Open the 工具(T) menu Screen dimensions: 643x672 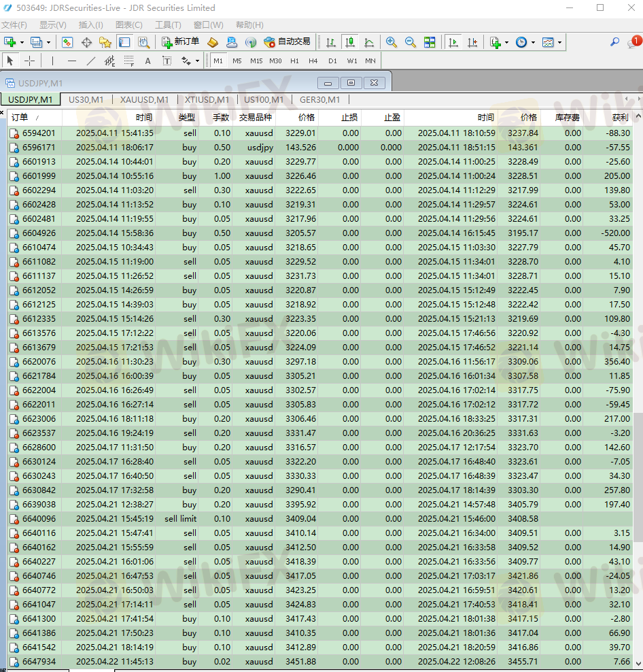[168, 25]
